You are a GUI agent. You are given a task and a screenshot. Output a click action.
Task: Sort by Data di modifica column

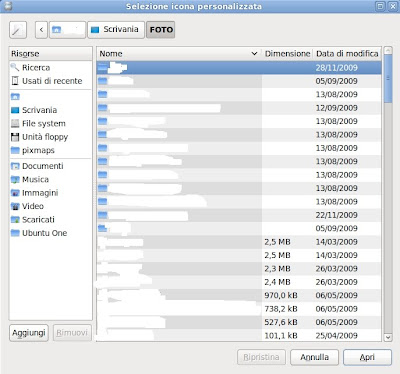(x=347, y=54)
